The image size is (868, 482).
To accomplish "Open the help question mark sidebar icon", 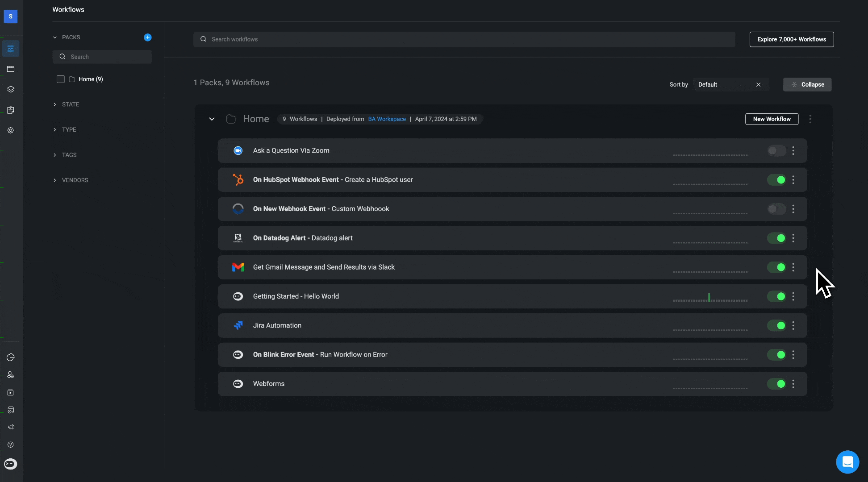I will pyautogui.click(x=11, y=445).
